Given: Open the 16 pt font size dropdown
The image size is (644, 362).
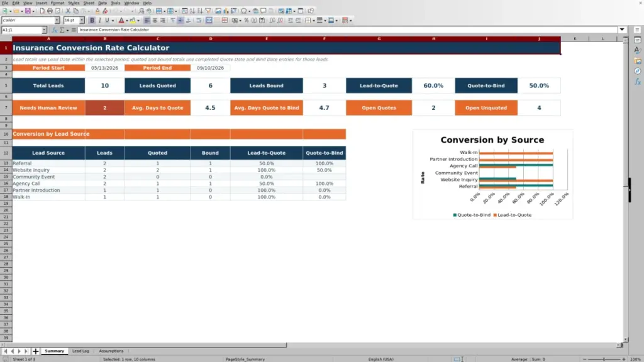Looking at the screenshot, I should click(82, 20).
